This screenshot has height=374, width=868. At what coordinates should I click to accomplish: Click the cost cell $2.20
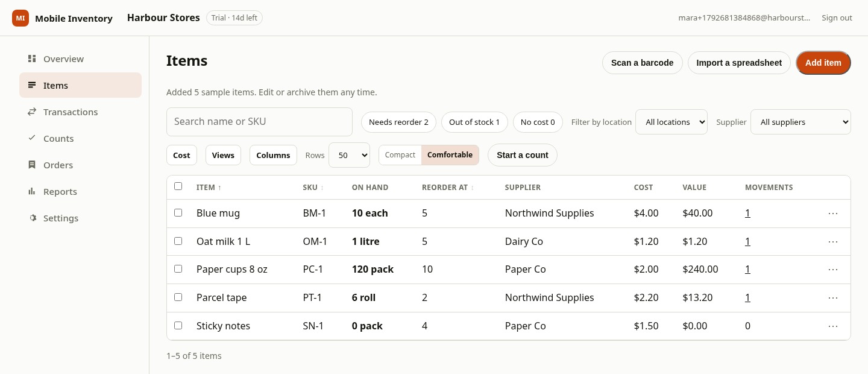[x=646, y=298]
